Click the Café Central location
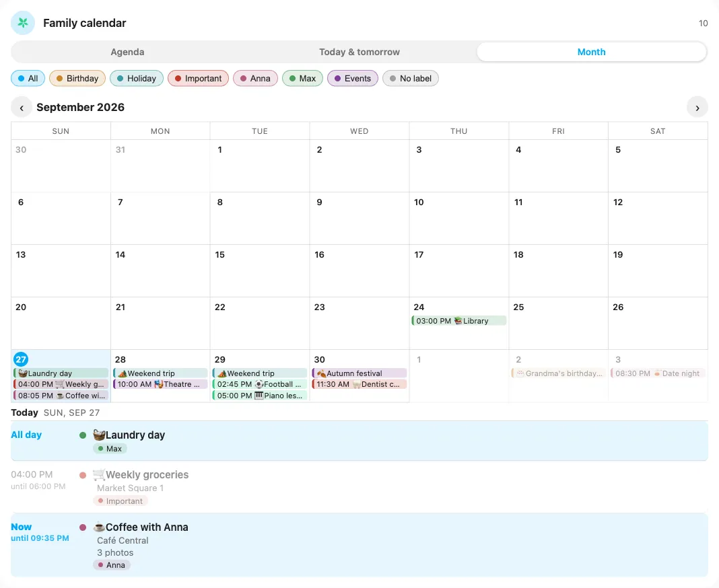 tap(123, 540)
